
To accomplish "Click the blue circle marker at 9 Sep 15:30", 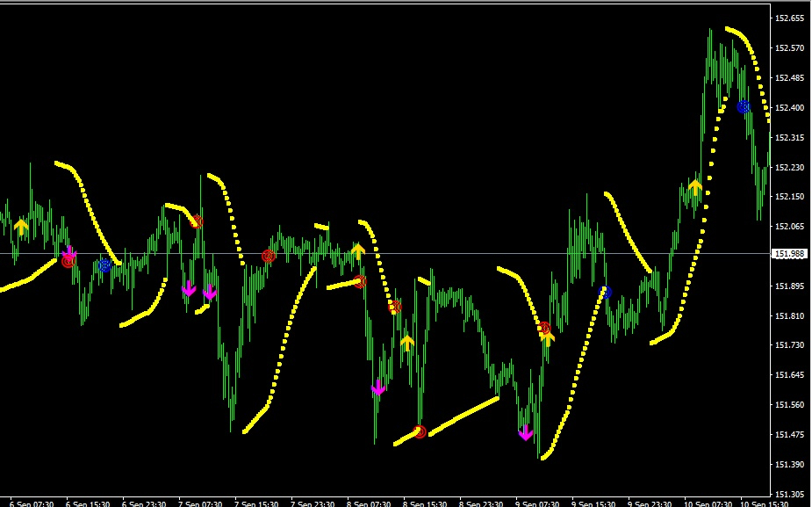I will 605,293.
